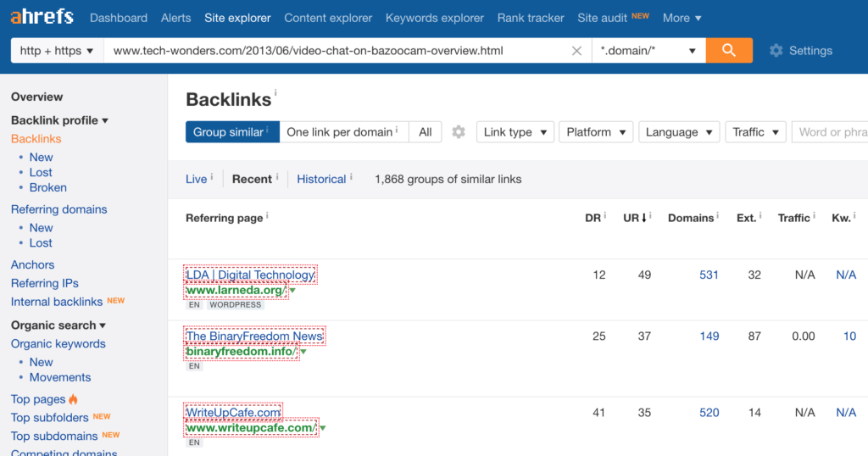The image size is (868, 456).
Task: Click the 149 domains value
Action: (x=709, y=336)
